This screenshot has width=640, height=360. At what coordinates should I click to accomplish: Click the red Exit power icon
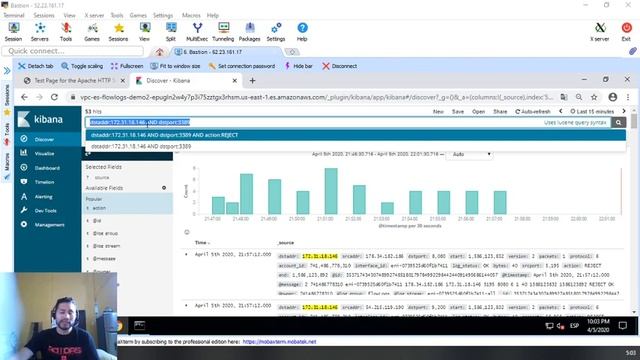coord(626,32)
